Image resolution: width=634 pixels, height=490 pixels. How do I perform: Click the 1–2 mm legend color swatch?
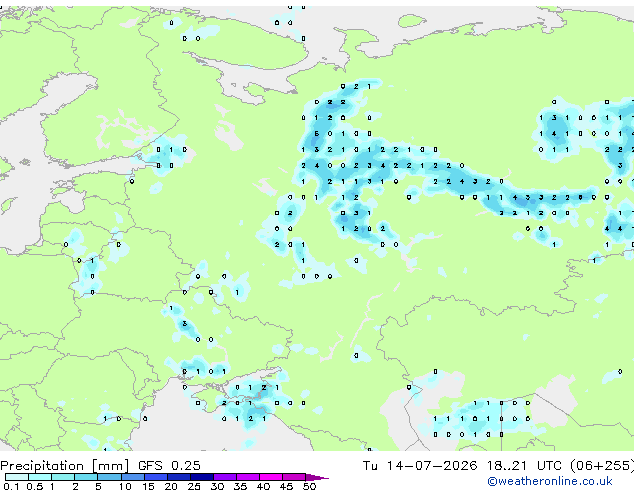click(x=63, y=477)
